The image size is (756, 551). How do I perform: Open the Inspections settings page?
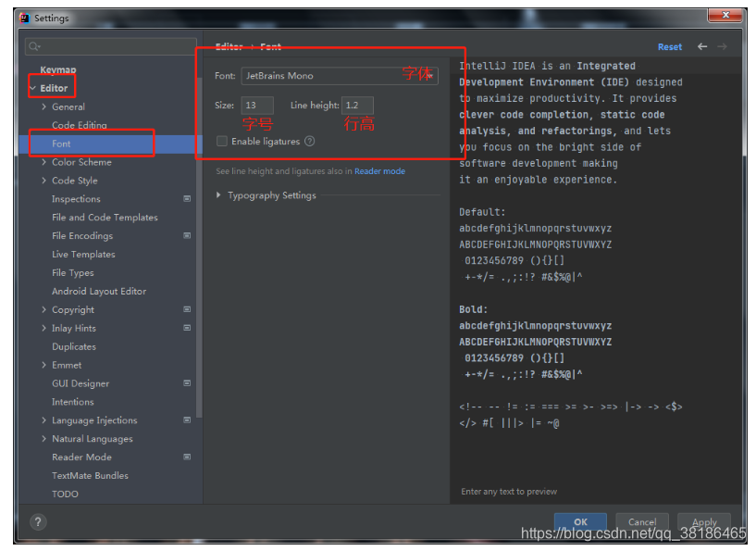76,199
